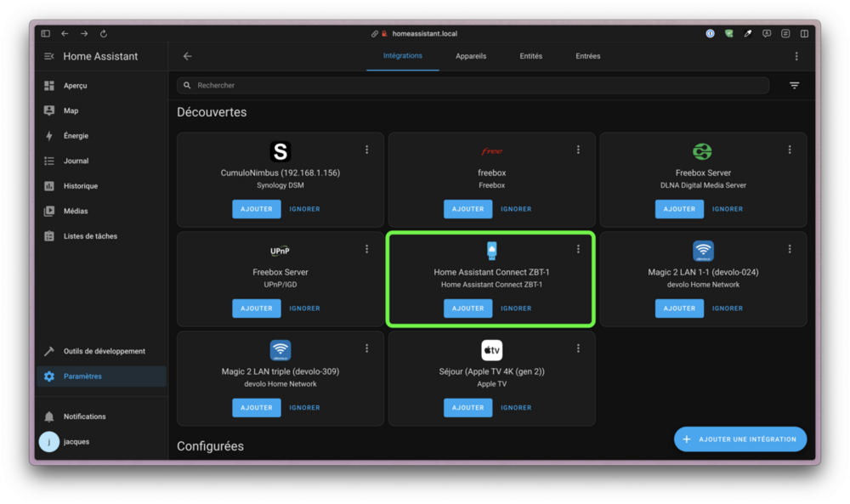Click Ajouter on the freebox card
The image size is (850, 504).
click(467, 208)
